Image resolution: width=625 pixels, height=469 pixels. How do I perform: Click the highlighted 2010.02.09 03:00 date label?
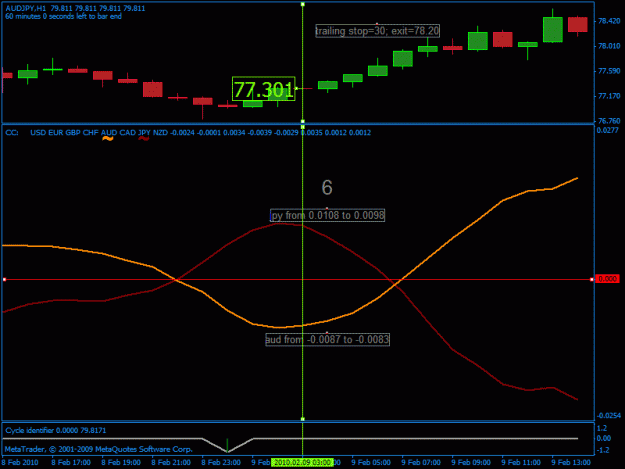(302, 462)
